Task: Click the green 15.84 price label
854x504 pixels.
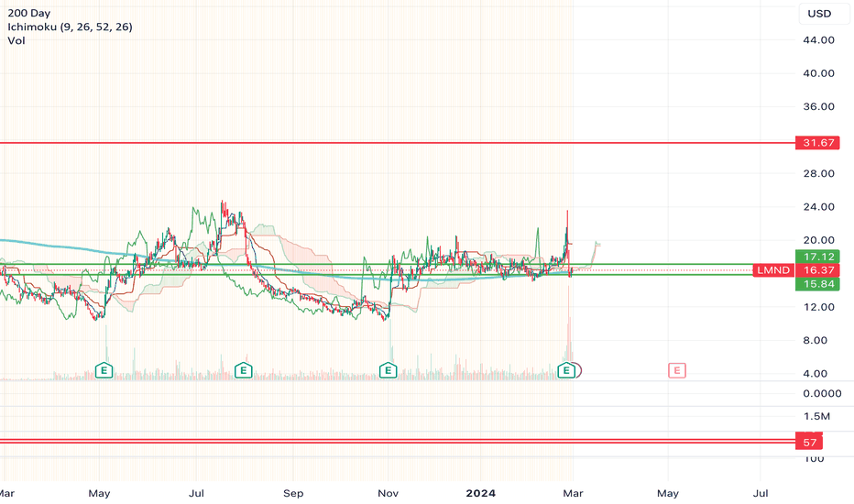Action: click(818, 284)
